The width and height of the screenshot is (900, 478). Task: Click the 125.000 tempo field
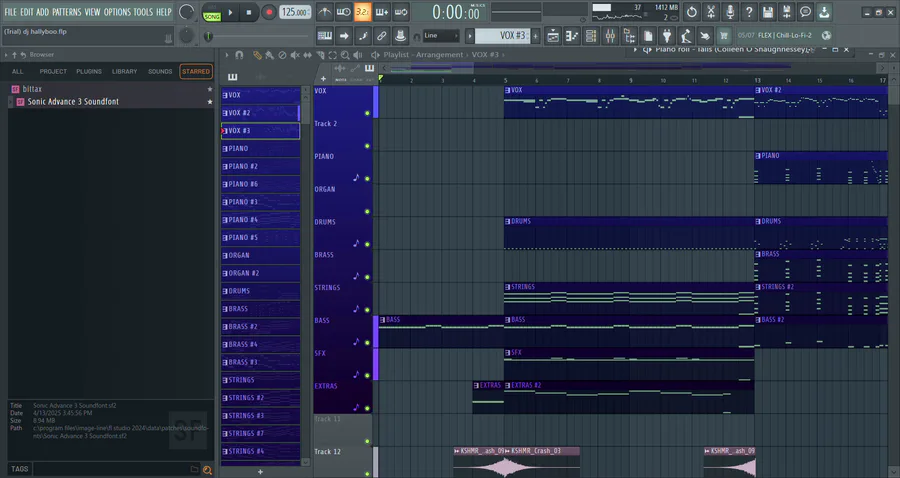295,12
